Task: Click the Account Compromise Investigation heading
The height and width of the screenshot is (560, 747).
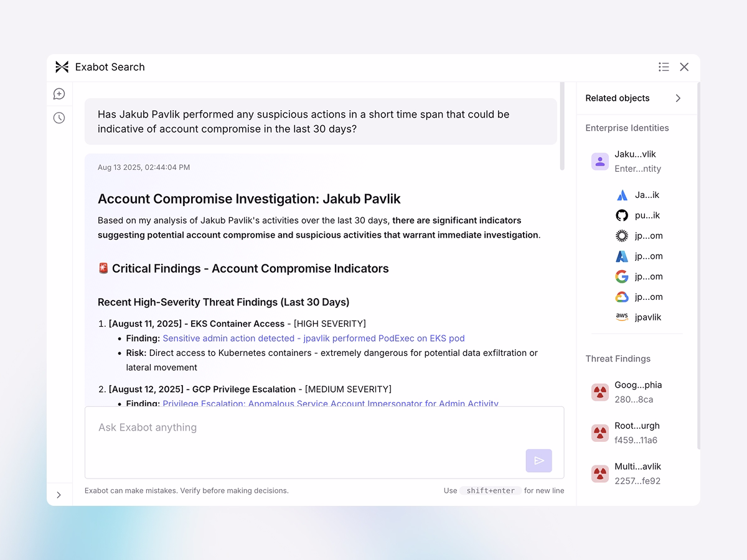Action: point(249,199)
